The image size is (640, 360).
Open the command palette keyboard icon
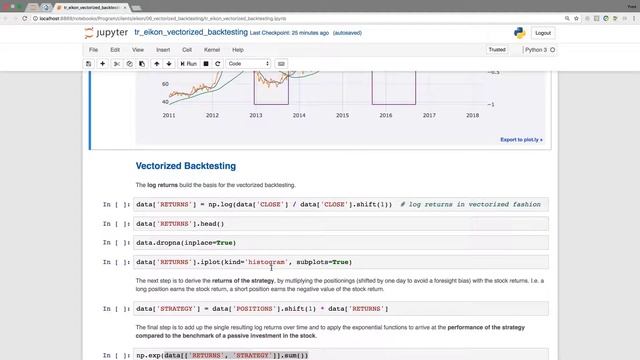tap(281, 64)
